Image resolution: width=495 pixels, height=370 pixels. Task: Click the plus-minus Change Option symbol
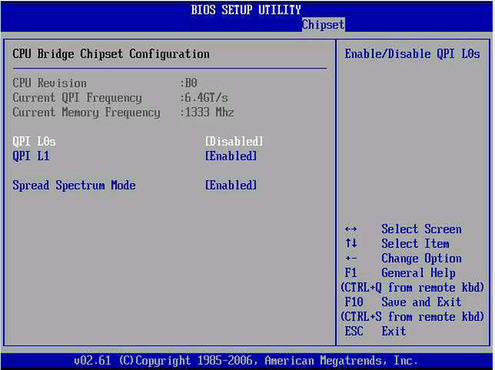pos(351,258)
